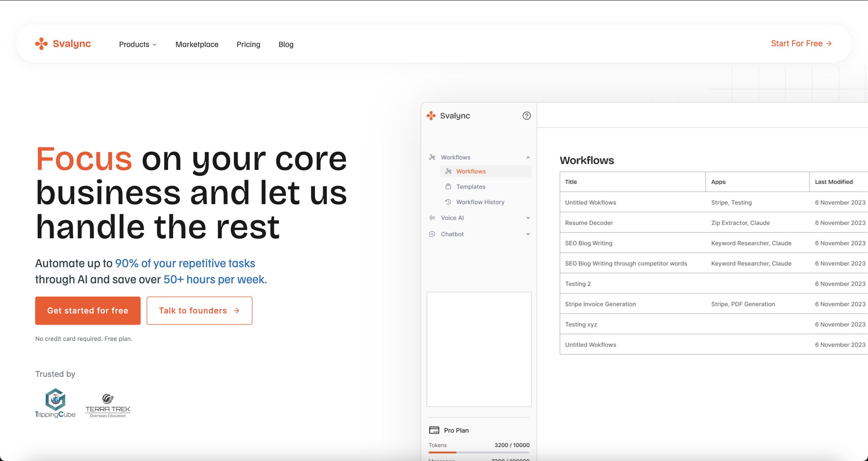The height and width of the screenshot is (461, 868).
Task: Open the Pricing nav link
Action: point(248,44)
